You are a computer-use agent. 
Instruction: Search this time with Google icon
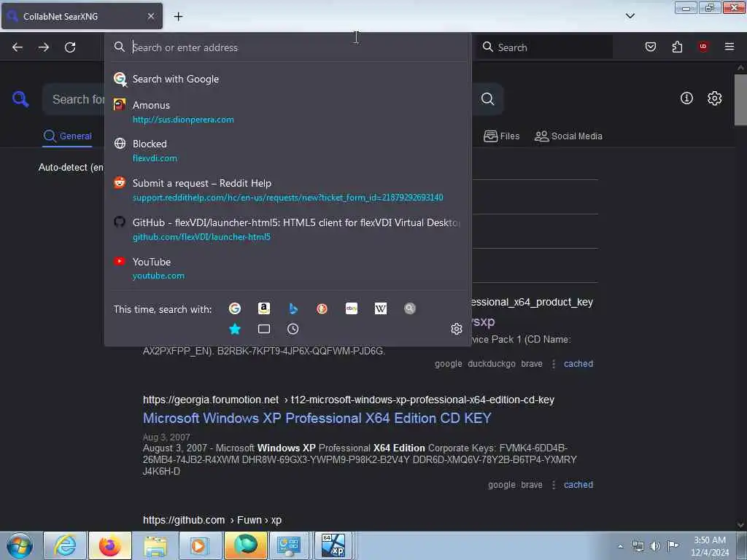click(x=234, y=308)
